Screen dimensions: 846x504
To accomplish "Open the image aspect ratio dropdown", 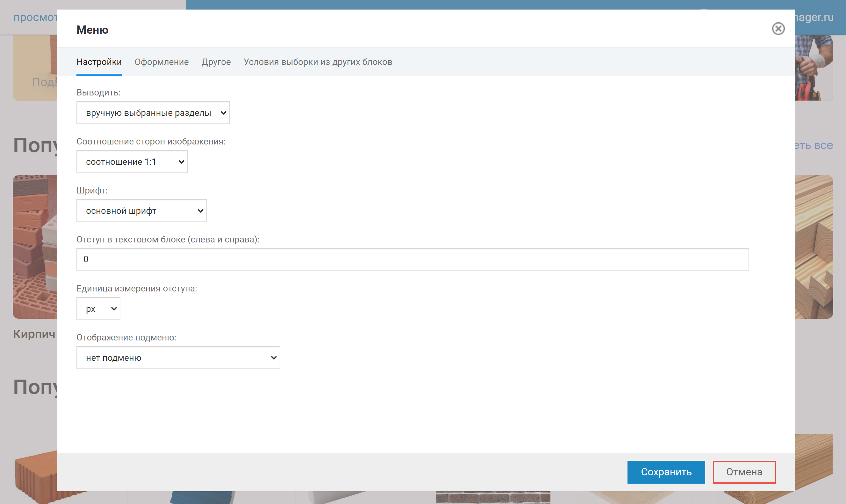I will [132, 162].
